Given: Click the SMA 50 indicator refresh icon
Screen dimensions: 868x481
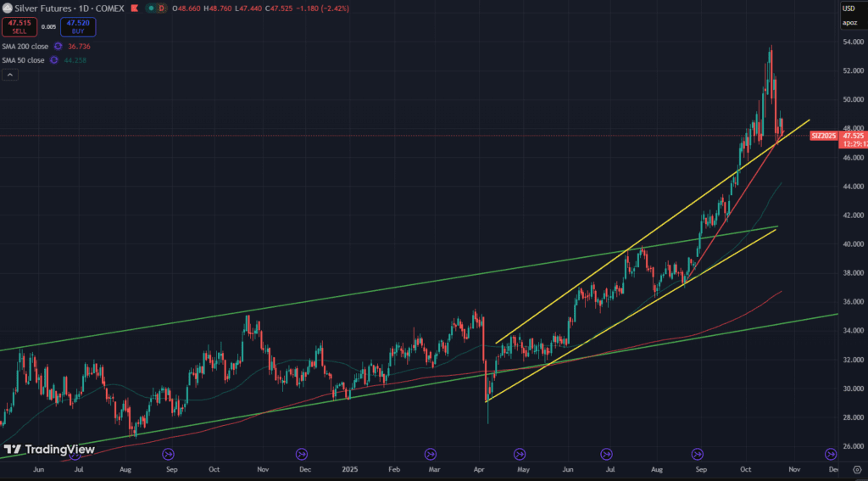Looking at the screenshot, I should (53, 60).
